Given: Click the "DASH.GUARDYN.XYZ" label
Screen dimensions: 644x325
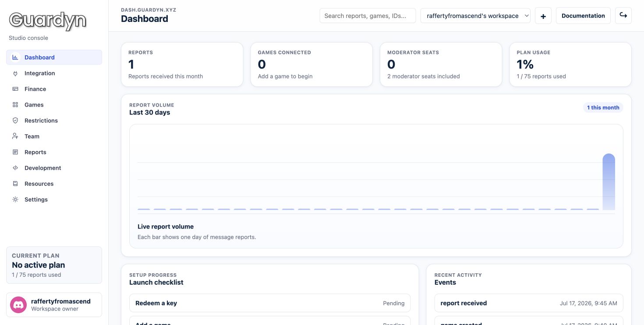Looking at the screenshot, I should point(149,10).
